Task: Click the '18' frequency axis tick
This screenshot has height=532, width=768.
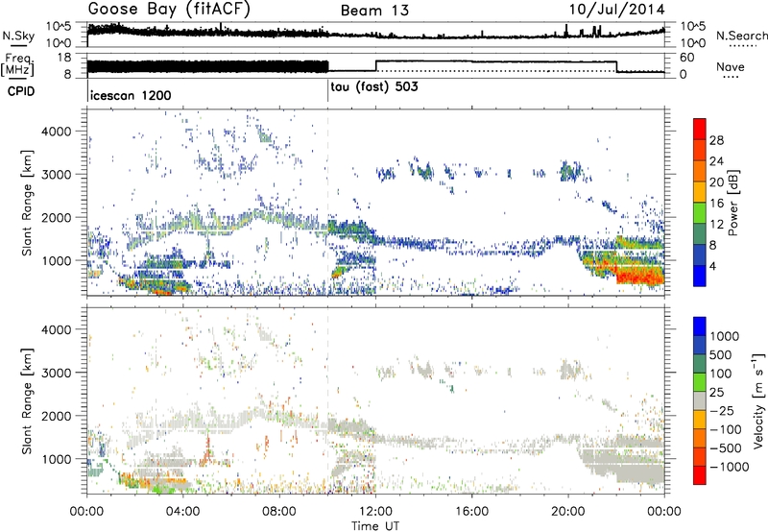Action: [65, 57]
